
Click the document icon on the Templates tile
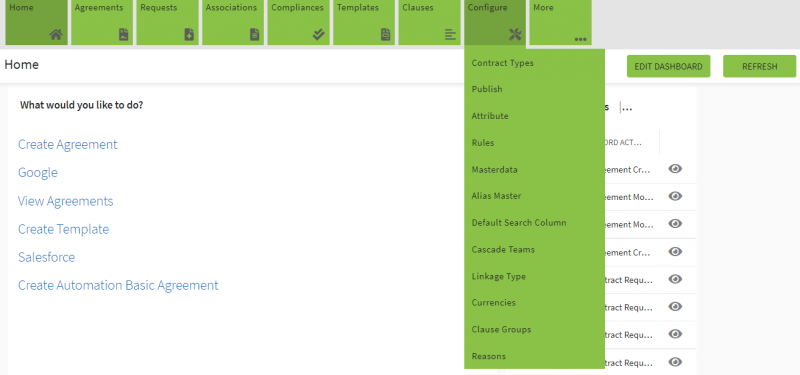[x=386, y=34]
